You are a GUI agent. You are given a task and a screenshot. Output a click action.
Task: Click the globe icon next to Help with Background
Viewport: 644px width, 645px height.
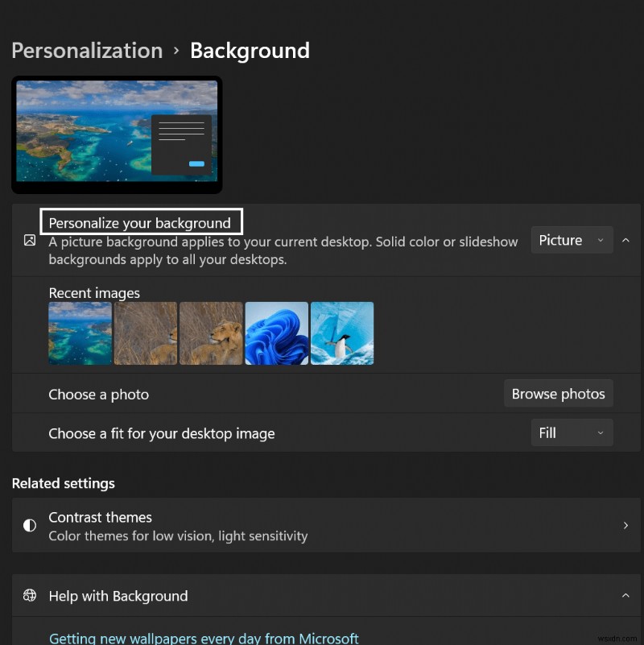(x=30, y=596)
